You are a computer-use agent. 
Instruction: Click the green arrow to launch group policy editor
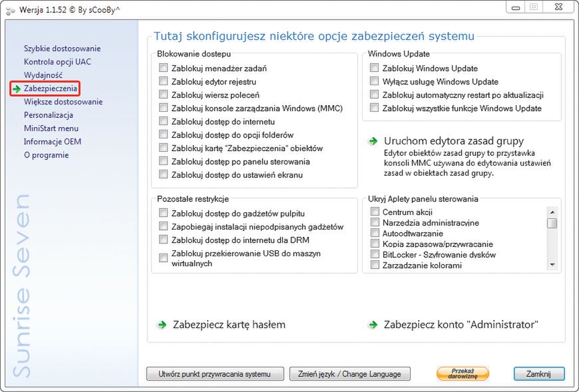(x=374, y=141)
